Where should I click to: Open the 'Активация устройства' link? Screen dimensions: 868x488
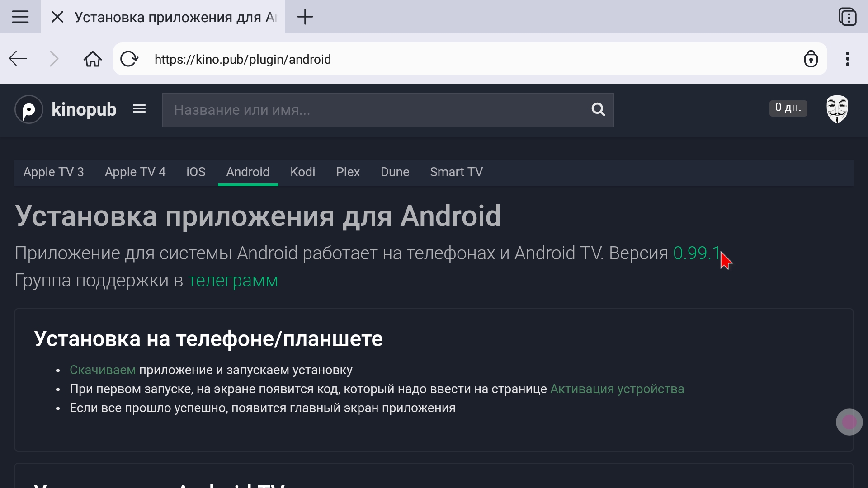click(617, 389)
